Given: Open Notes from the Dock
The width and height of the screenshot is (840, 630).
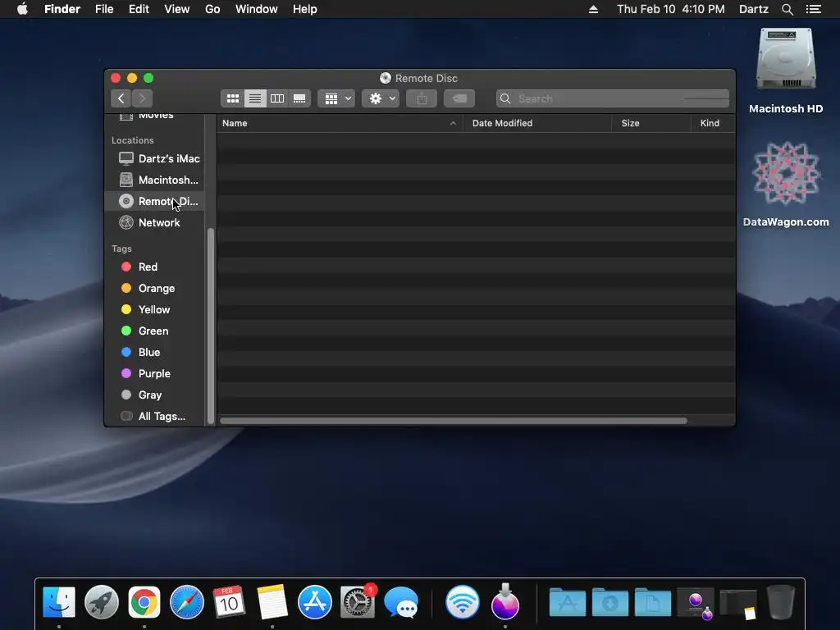Looking at the screenshot, I should coord(272,602).
